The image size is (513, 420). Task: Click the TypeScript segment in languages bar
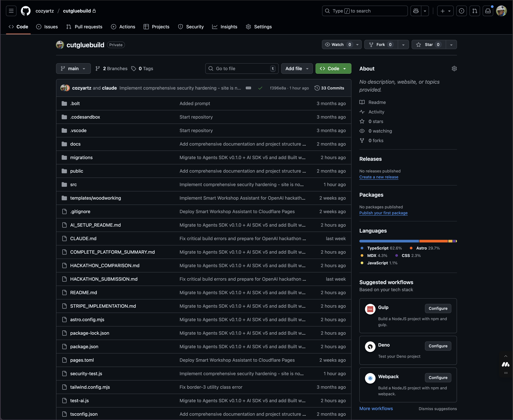(389, 241)
